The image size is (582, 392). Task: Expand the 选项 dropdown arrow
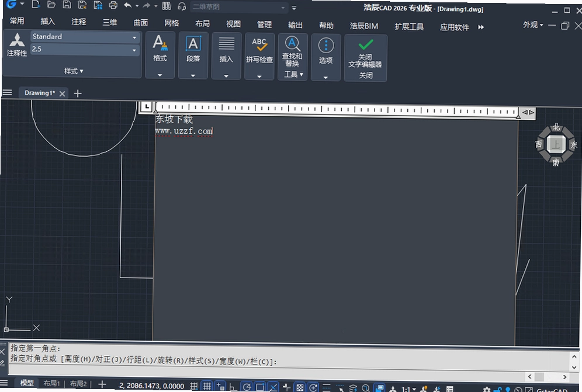[325, 77]
